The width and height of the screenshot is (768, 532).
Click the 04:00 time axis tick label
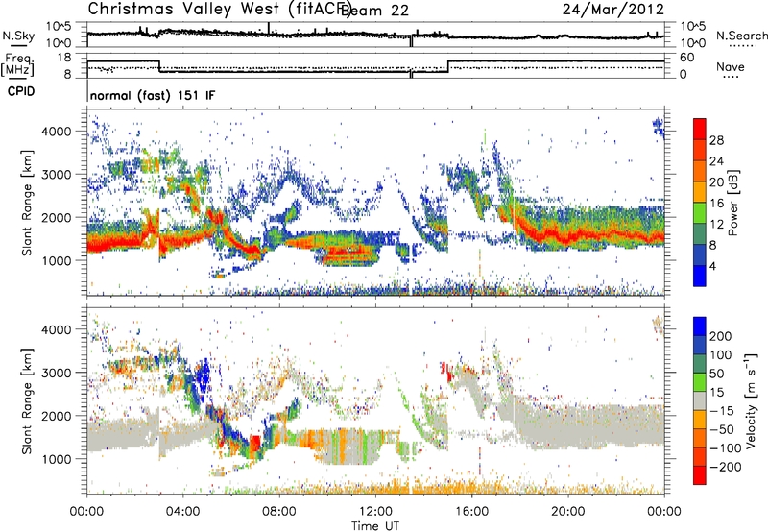coord(183,512)
